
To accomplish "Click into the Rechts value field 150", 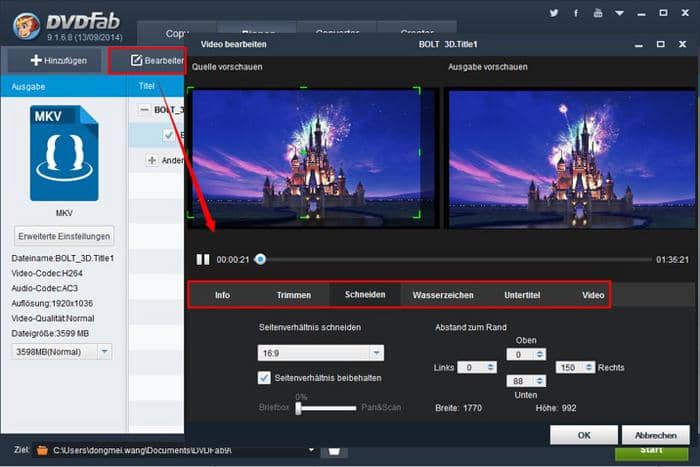I will coord(570,367).
